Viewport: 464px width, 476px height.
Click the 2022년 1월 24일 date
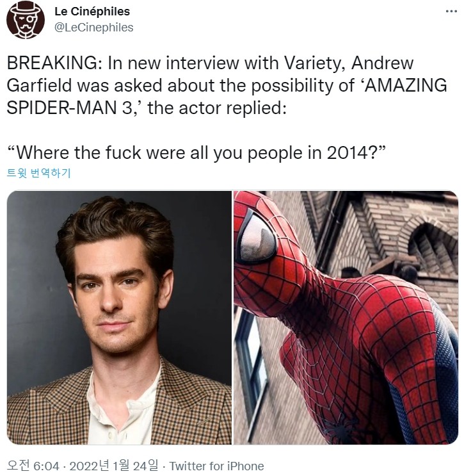point(113,466)
